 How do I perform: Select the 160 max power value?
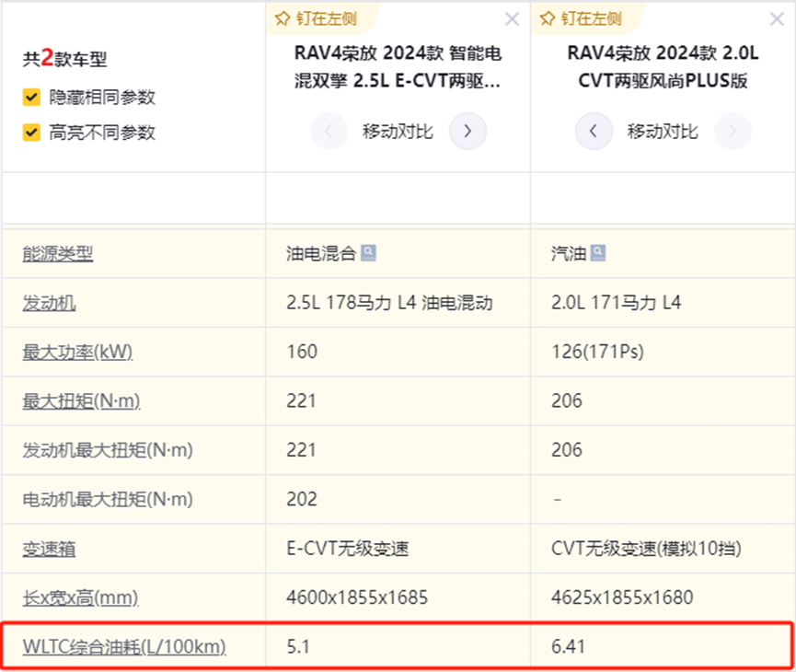pos(302,352)
